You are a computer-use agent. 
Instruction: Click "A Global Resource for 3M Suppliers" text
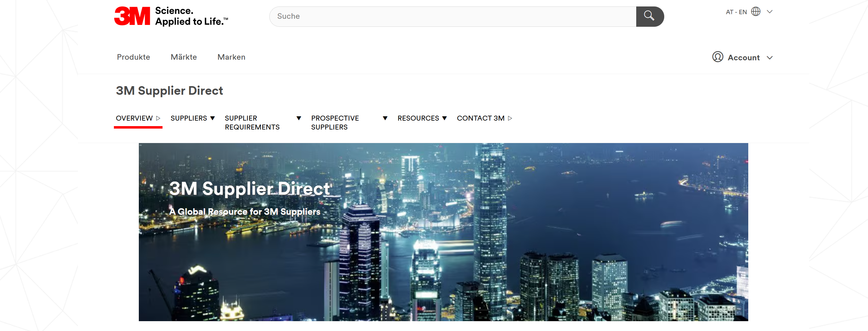click(245, 211)
